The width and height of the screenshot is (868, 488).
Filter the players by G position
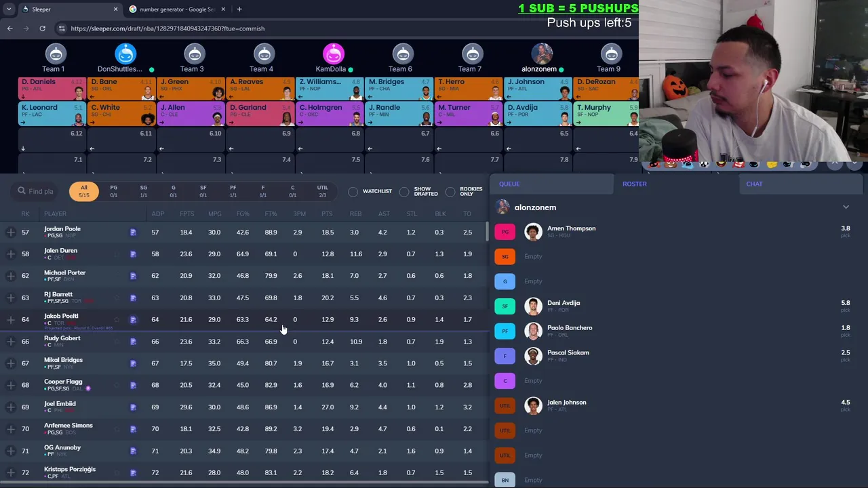(173, 191)
